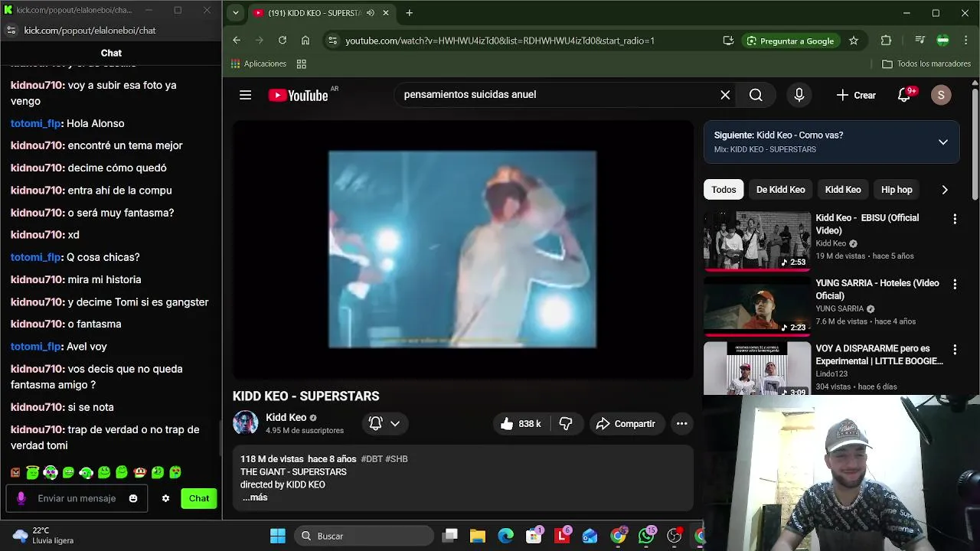Click the Crear button
The height and width of the screenshot is (551, 980).
[x=856, y=95]
